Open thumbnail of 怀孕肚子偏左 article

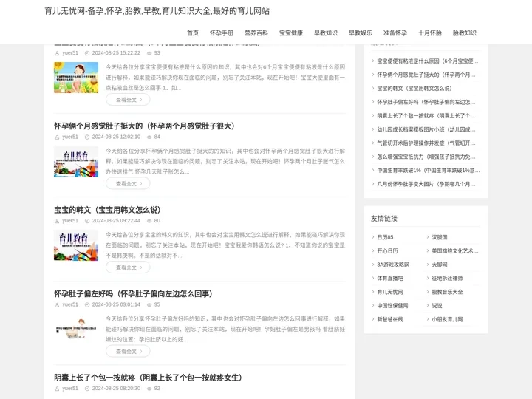click(76, 329)
